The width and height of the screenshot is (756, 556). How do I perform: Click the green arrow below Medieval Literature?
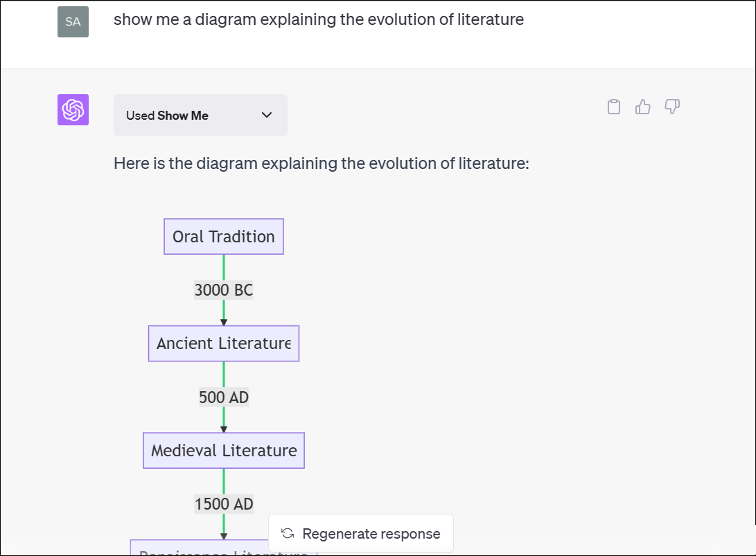click(224, 481)
